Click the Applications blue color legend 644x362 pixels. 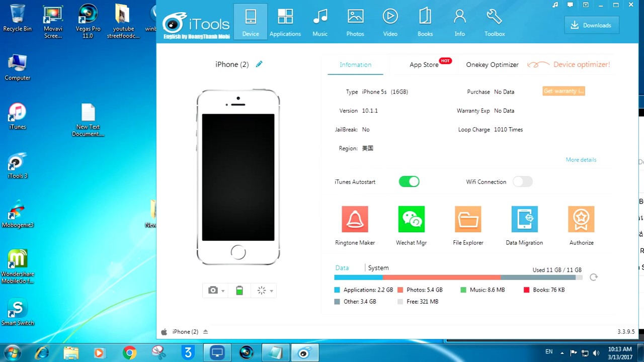337,290
